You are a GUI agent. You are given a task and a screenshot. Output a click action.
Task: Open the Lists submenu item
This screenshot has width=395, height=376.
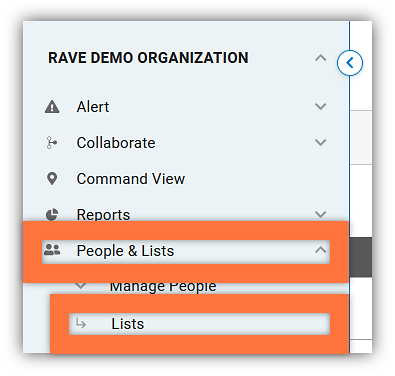point(127,324)
